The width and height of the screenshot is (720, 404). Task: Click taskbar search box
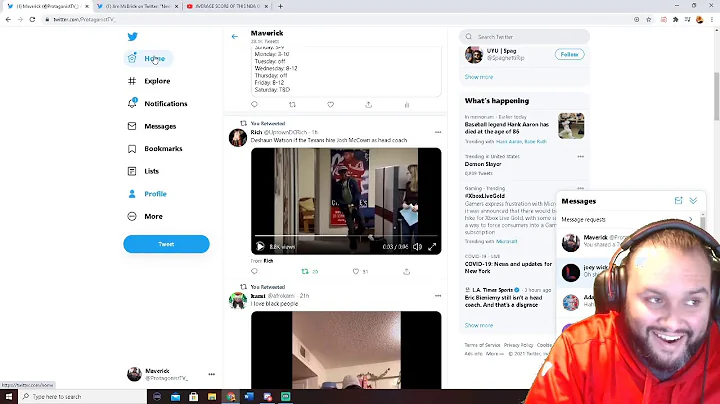point(83,396)
